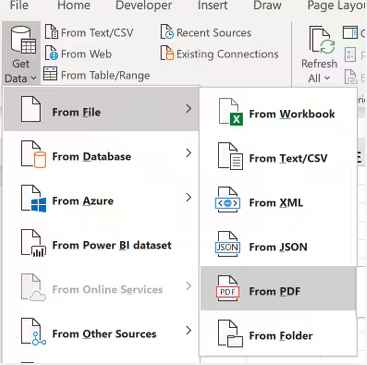This screenshot has height=365, width=367.
Task: Click the red PDF file icon
Action: pos(228,289)
